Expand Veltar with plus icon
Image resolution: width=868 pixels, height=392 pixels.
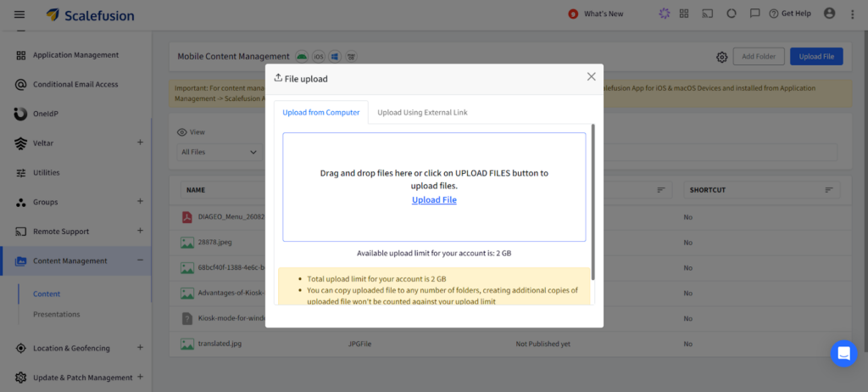(x=140, y=143)
